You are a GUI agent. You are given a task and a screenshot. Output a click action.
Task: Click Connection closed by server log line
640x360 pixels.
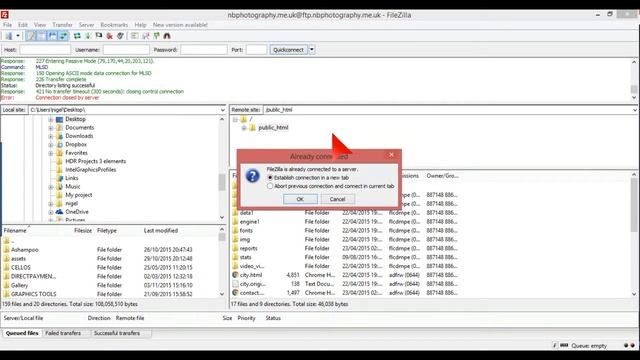point(67,98)
